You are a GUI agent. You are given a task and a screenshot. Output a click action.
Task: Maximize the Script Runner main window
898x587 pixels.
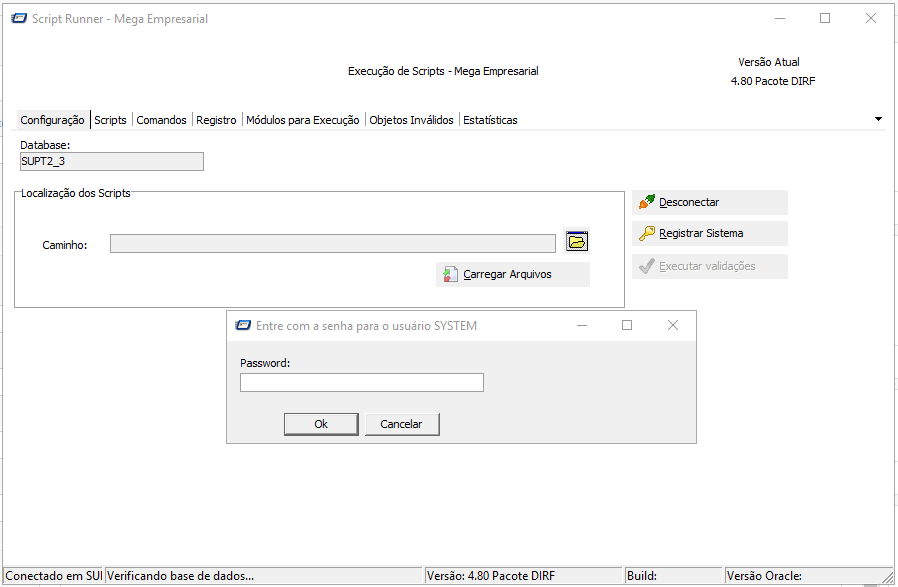tap(825, 18)
